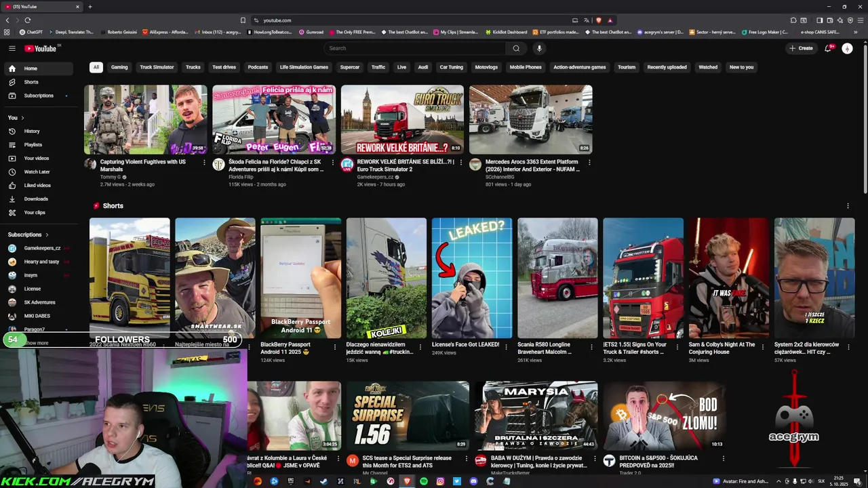Open the YouTube hamburger guide menu
Image resolution: width=868 pixels, height=488 pixels.
pyautogui.click(x=12, y=48)
